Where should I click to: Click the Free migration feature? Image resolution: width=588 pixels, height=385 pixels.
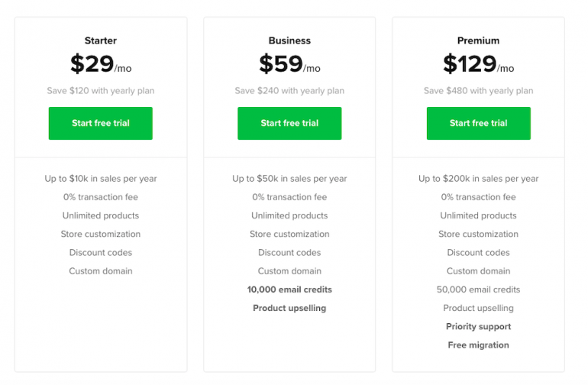coord(478,345)
